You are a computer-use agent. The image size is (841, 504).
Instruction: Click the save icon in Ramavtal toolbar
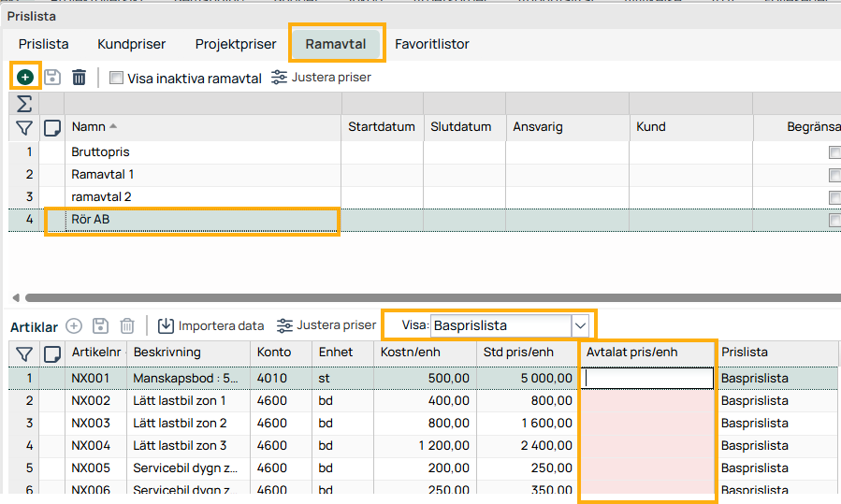pyautogui.click(x=52, y=78)
